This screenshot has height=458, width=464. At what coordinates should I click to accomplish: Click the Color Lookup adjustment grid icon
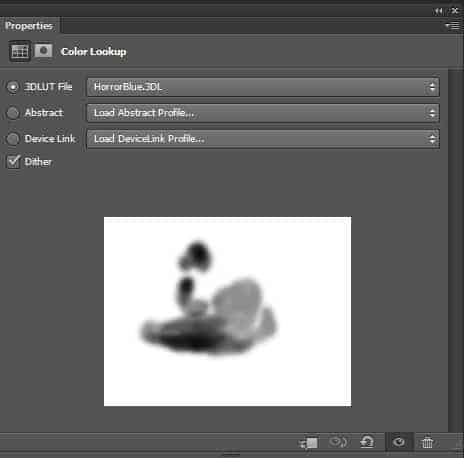click(x=20, y=51)
